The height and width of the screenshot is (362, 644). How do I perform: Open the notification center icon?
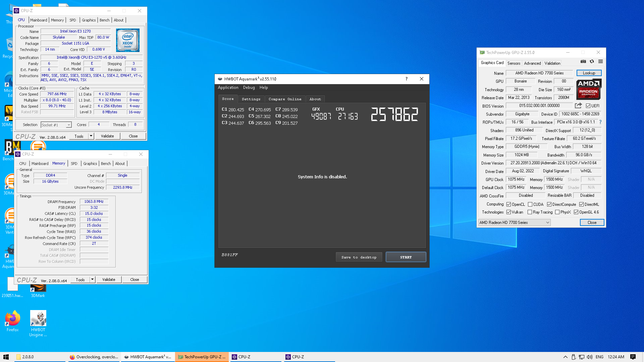pyautogui.click(x=633, y=357)
